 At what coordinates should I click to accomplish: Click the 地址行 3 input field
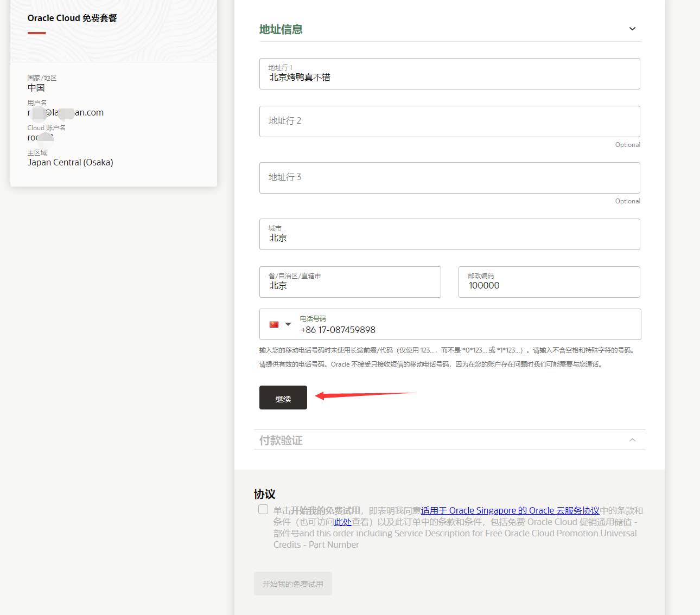click(450, 178)
